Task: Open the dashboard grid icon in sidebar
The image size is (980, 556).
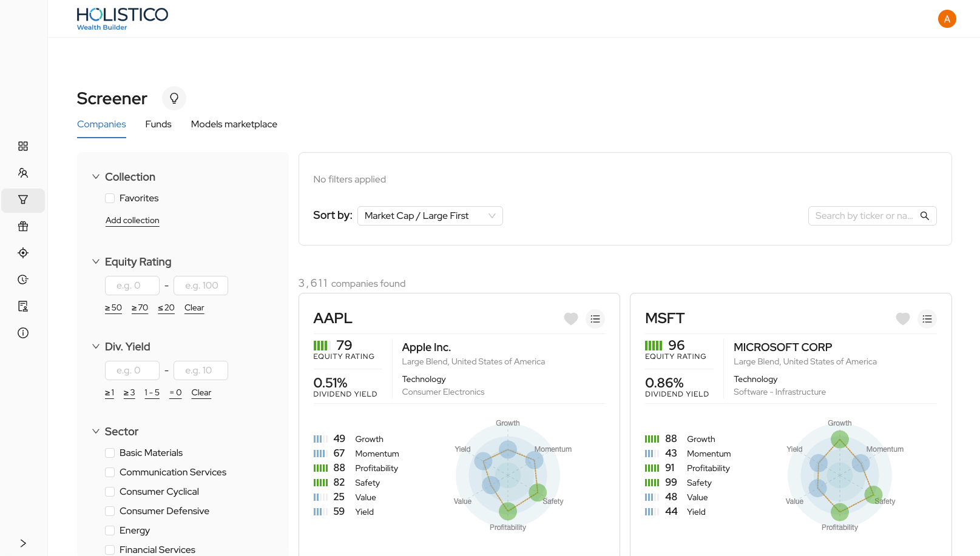Action: 23,146
